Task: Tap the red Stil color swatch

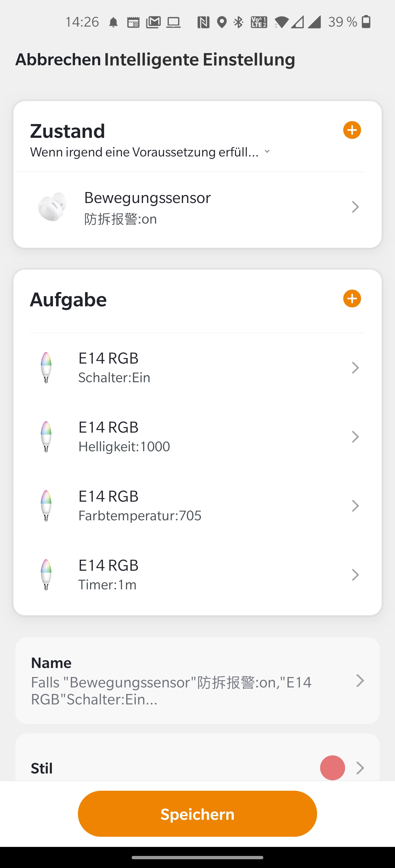Action: click(332, 768)
